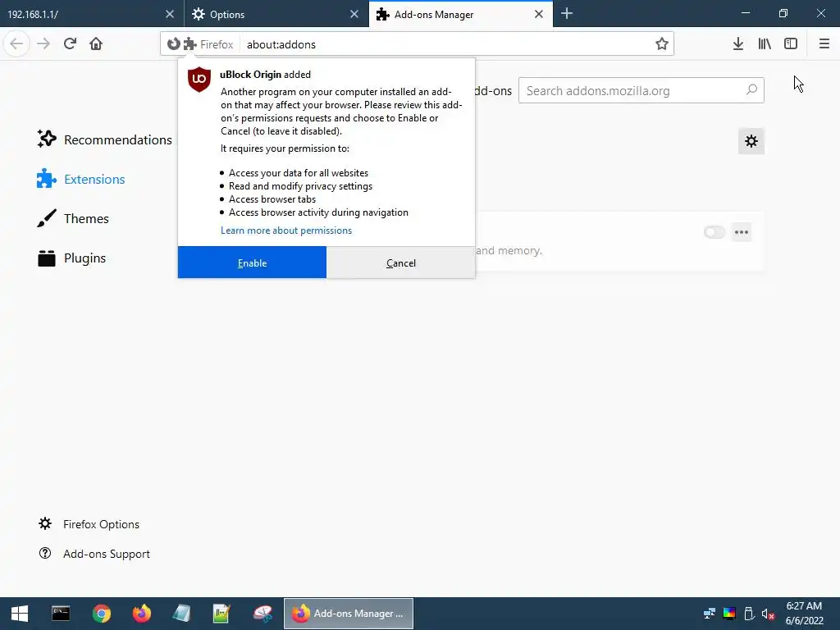Open the paint palette app in taskbar
The image size is (840, 630).
point(262,614)
